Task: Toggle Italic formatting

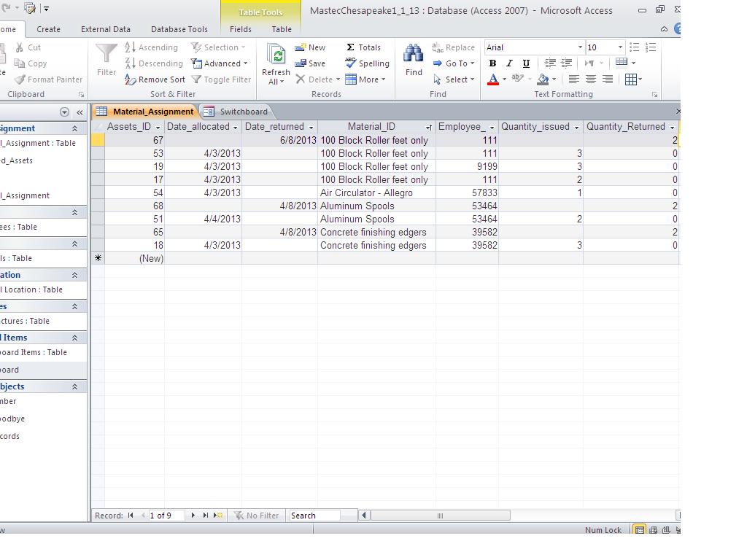Action: pyautogui.click(x=509, y=63)
